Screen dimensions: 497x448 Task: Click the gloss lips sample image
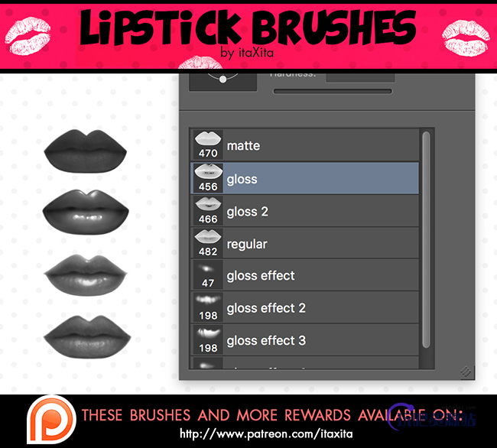(86, 212)
